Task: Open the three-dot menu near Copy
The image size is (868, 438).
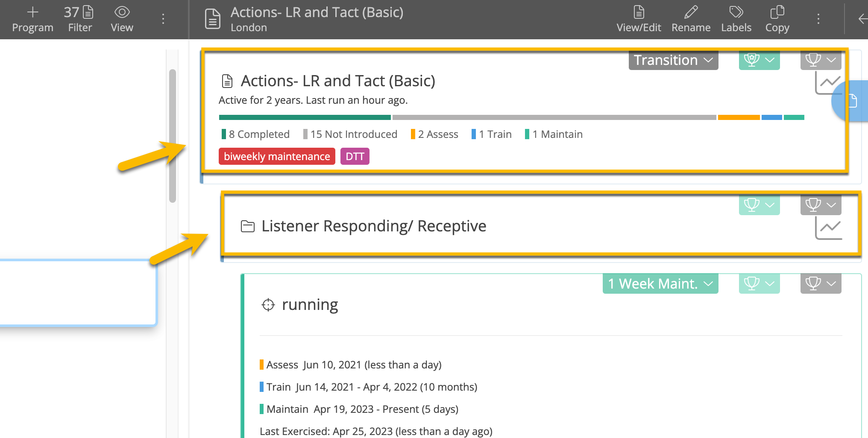Action: coord(818,19)
